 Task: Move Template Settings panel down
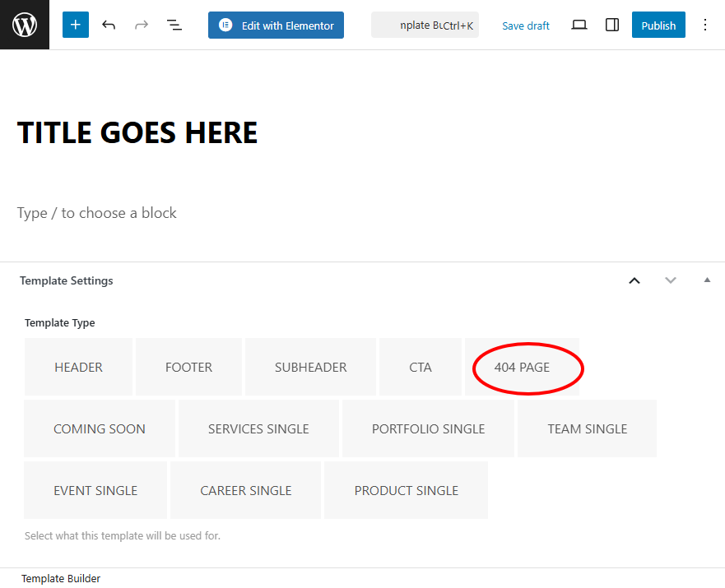coord(671,280)
